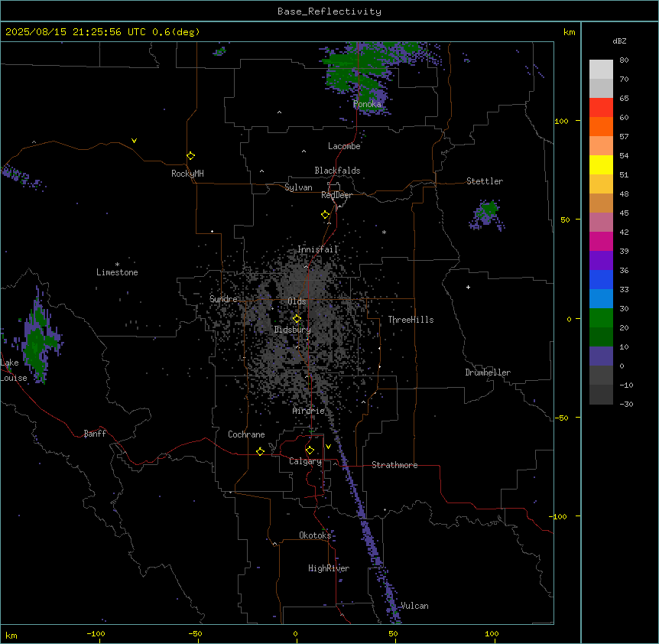Click the white asterisk marker east of Innisfail
Image resolution: width=659 pixels, height=644 pixels.
[x=384, y=232]
